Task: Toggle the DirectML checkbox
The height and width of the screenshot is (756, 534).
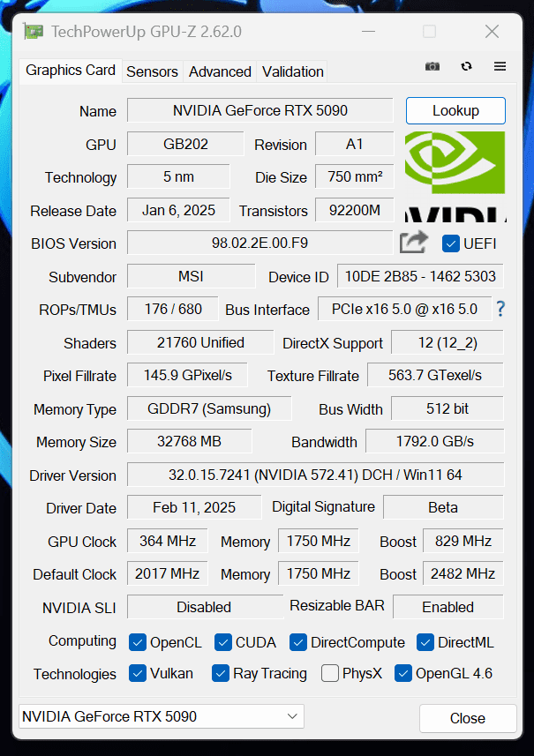Action: [425, 642]
